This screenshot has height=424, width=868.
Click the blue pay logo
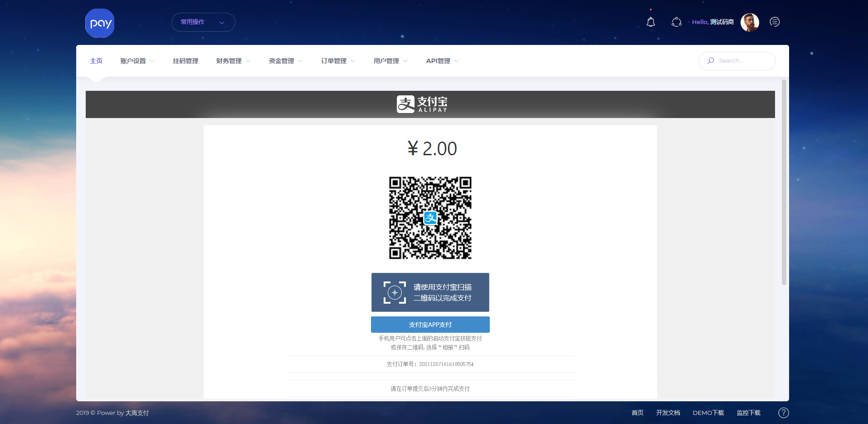click(100, 23)
